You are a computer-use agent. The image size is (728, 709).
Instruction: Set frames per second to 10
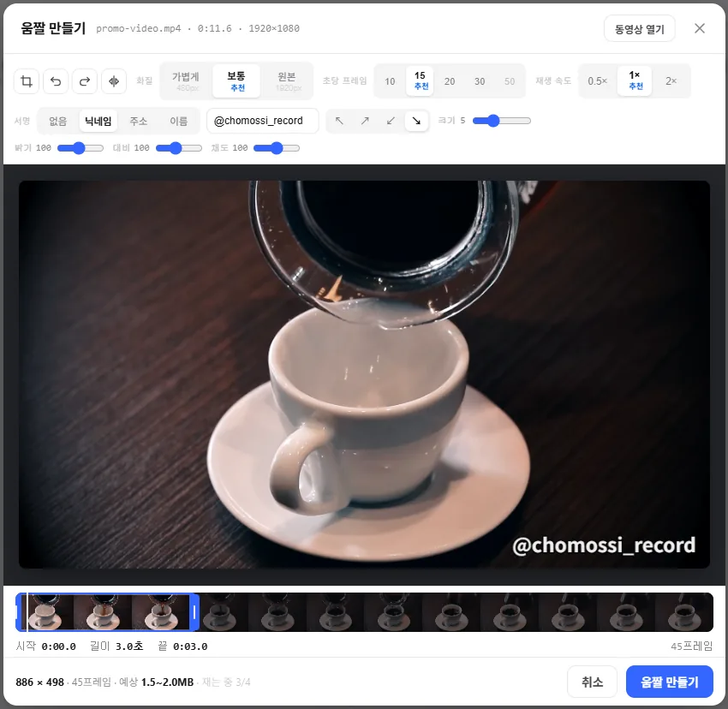[390, 81]
